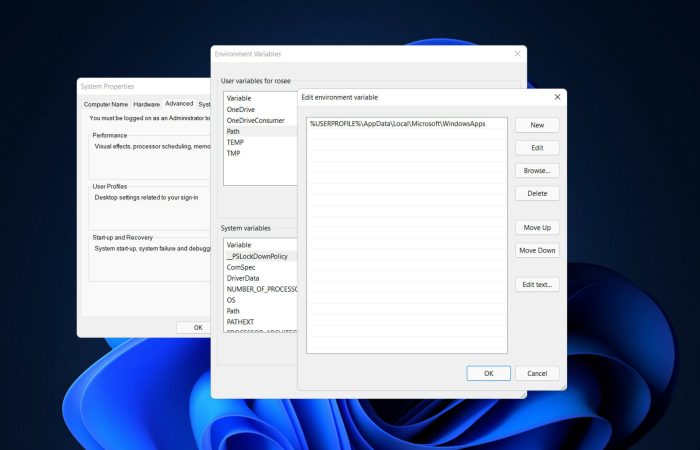Select OS system variable row
Image resolution: width=700 pixels, height=450 pixels.
260,300
